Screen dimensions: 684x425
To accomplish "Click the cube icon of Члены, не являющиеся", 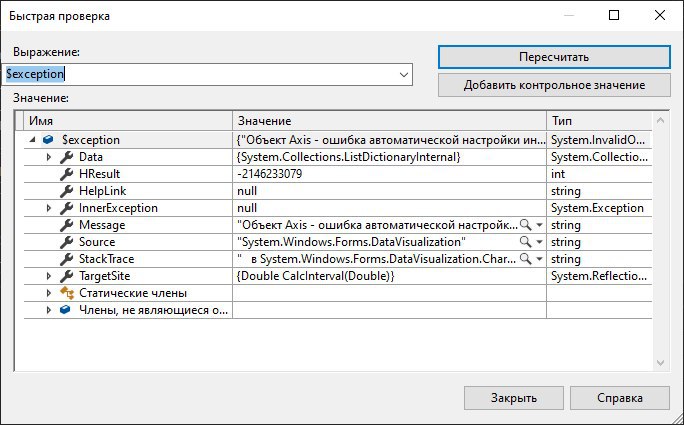I will 65,310.
